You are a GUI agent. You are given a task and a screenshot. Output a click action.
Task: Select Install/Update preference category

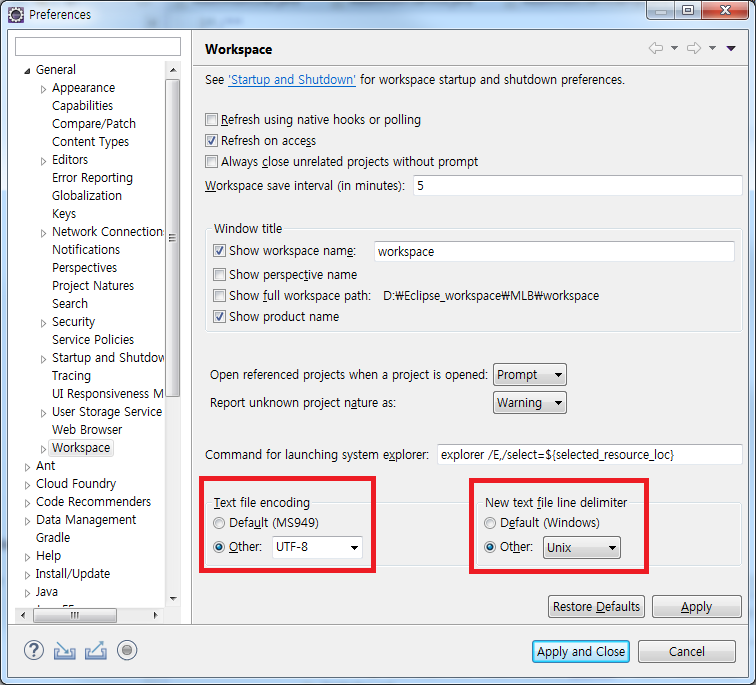(73, 574)
